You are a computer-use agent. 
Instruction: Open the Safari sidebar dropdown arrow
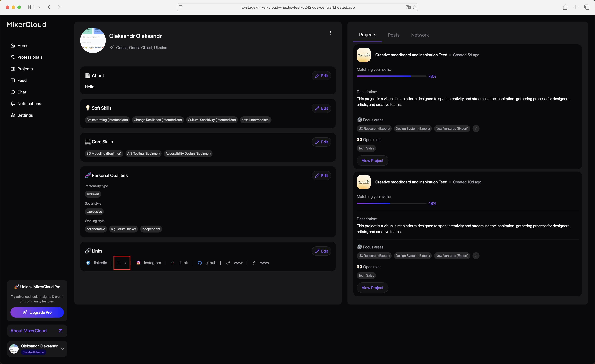tap(39, 7)
